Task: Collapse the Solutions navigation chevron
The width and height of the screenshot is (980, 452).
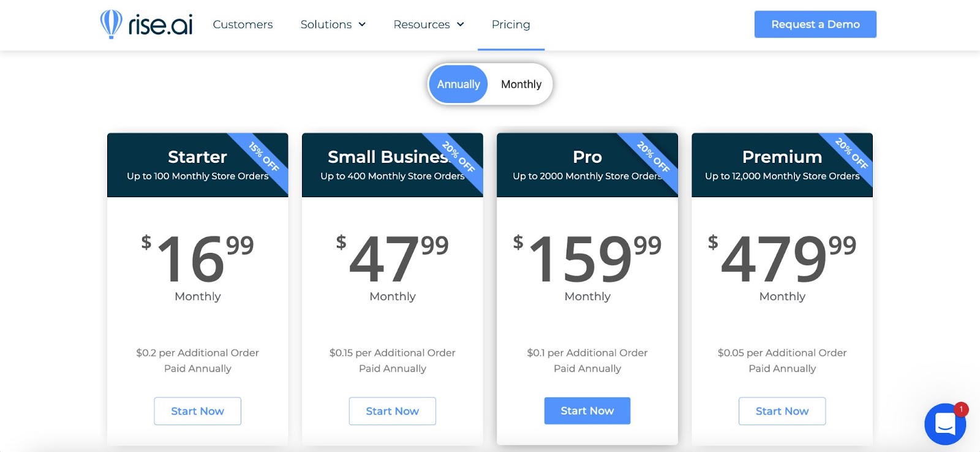Action: pos(362,24)
